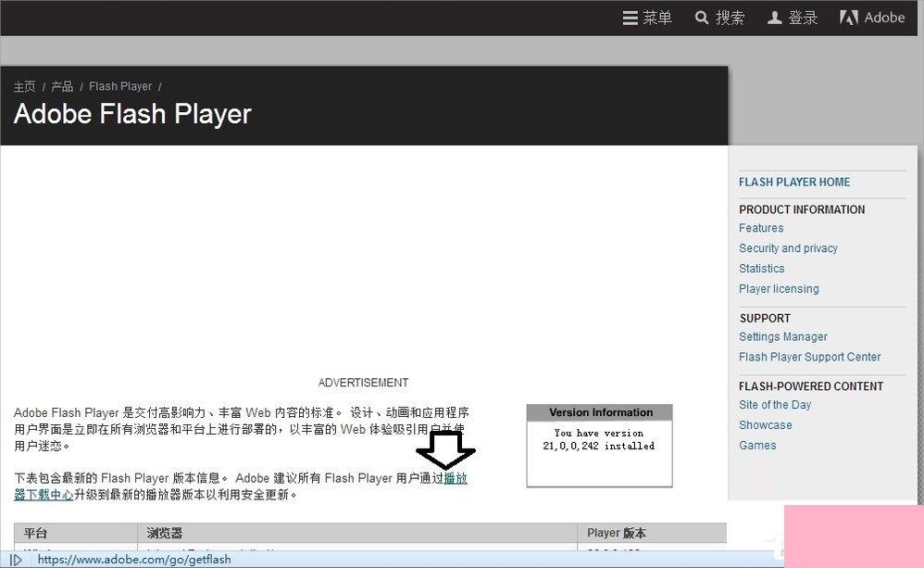Open Player licensing link
This screenshot has width=924, height=568.
[779, 289]
